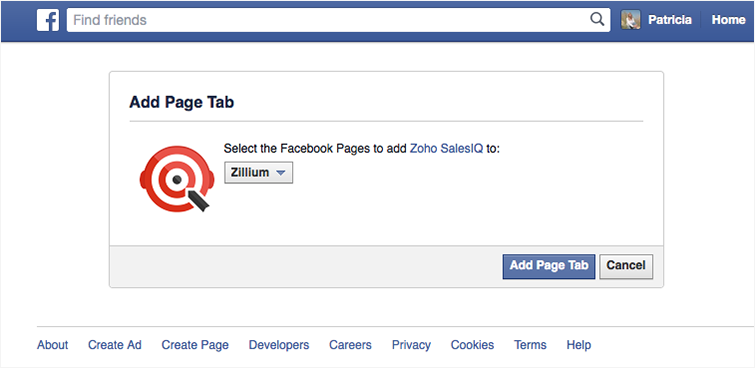This screenshot has height=368, width=755.
Task: Go to Patricia's profile name link
Action: [x=670, y=20]
